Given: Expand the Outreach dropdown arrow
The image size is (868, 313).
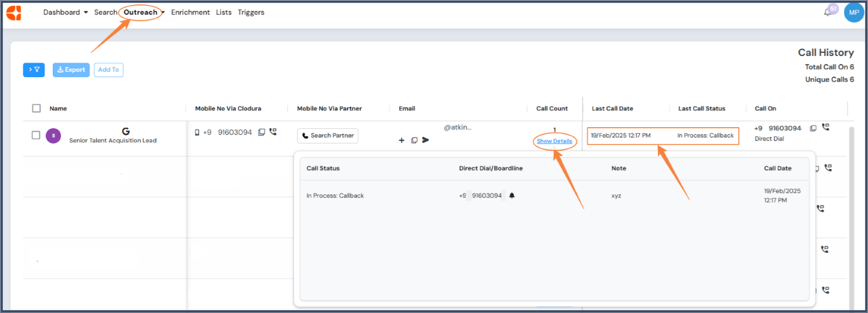Looking at the screenshot, I should [x=163, y=13].
